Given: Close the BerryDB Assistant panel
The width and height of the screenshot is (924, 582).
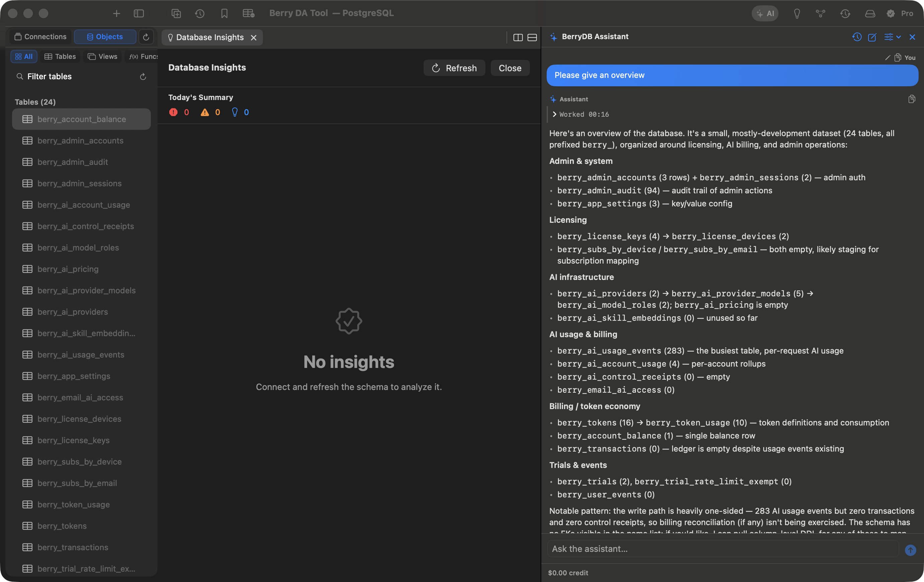Looking at the screenshot, I should pyautogui.click(x=912, y=37).
